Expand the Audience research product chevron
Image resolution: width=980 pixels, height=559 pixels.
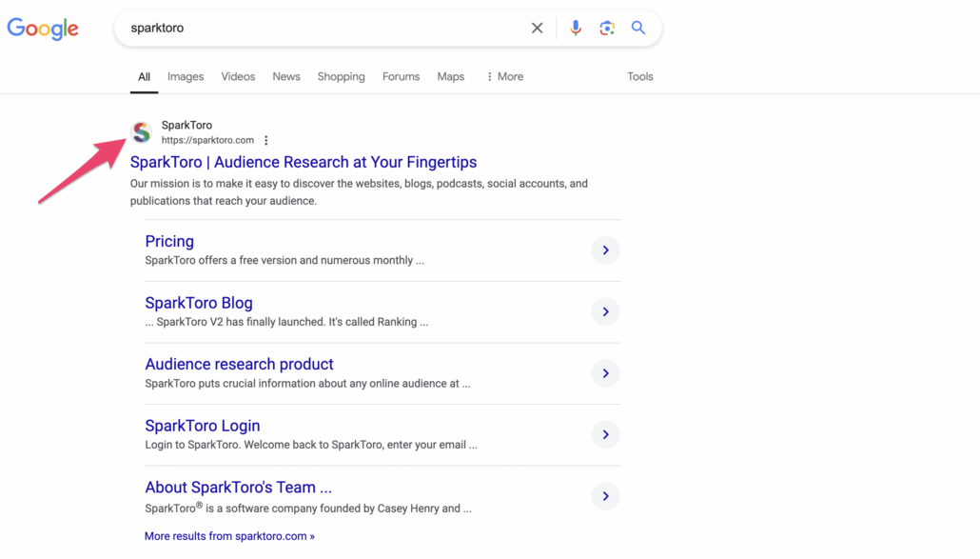tap(605, 373)
